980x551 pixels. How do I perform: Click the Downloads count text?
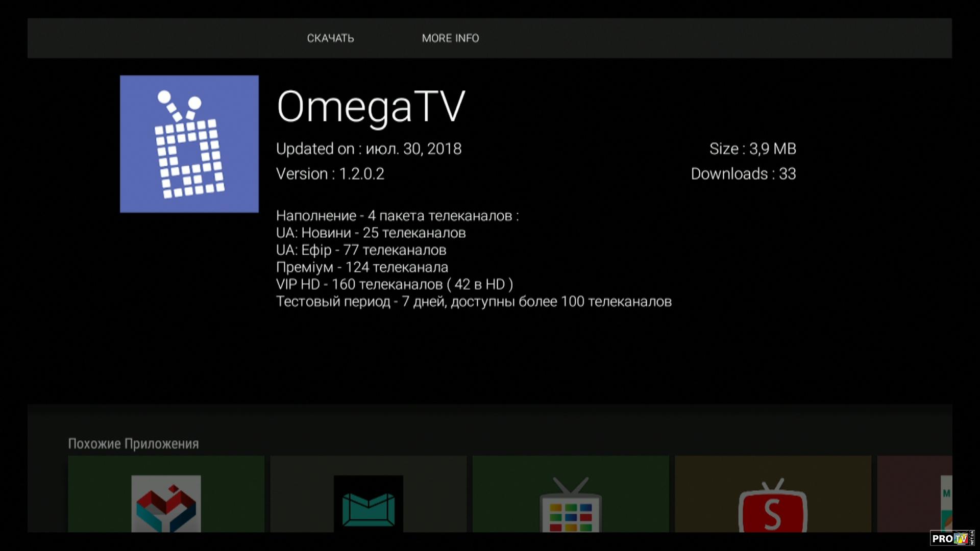pos(743,174)
